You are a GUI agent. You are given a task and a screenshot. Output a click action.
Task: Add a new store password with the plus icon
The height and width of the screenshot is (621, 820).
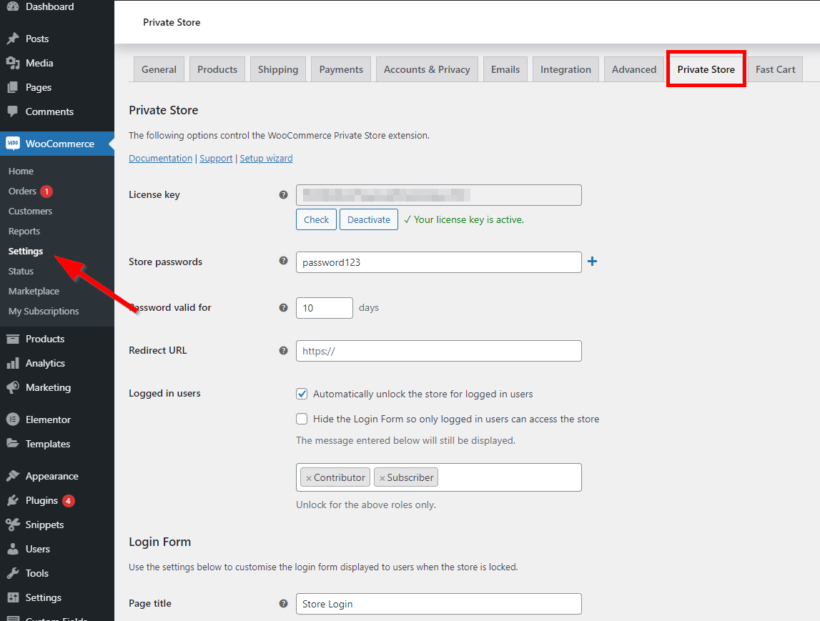point(591,260)
